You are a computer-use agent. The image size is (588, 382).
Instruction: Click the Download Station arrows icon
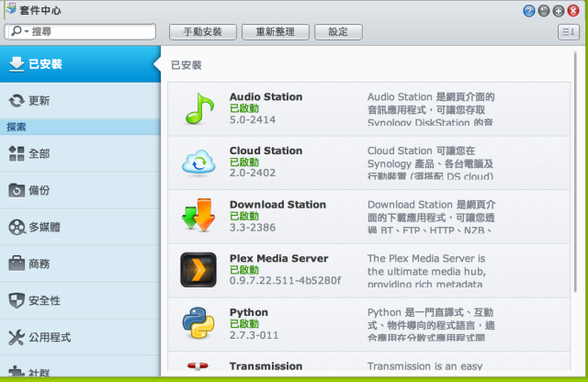pyautogui.click(x=198, y=215)
